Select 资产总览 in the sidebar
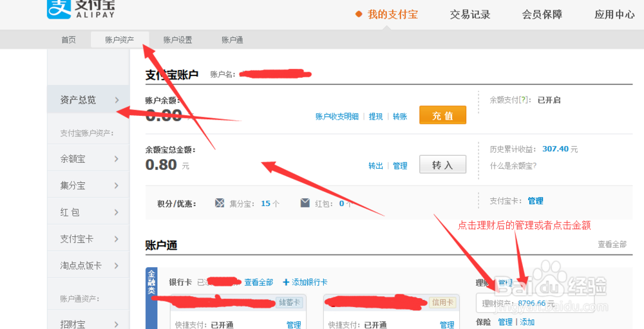The image size is (644, 329). pos(88,99)
